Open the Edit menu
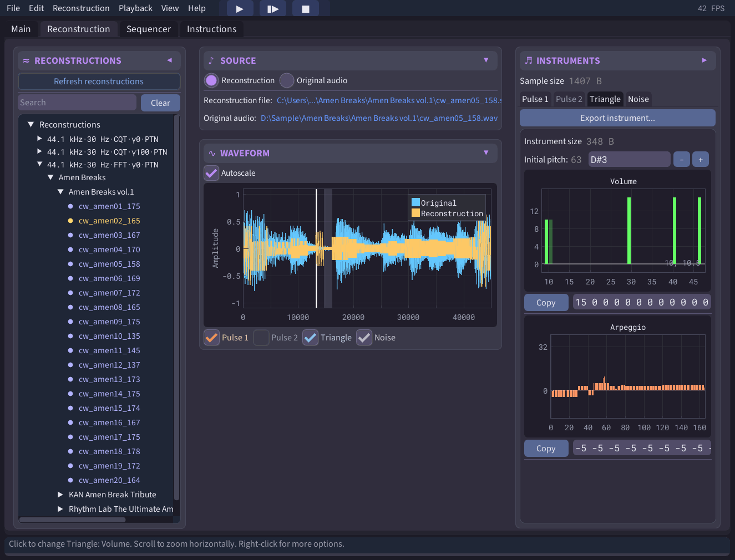The width and height of the screenshot is (735, 560). (37, 8)
